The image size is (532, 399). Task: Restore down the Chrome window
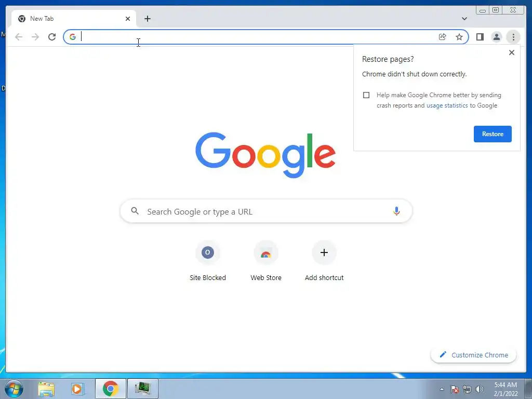[x=496, y=10]
